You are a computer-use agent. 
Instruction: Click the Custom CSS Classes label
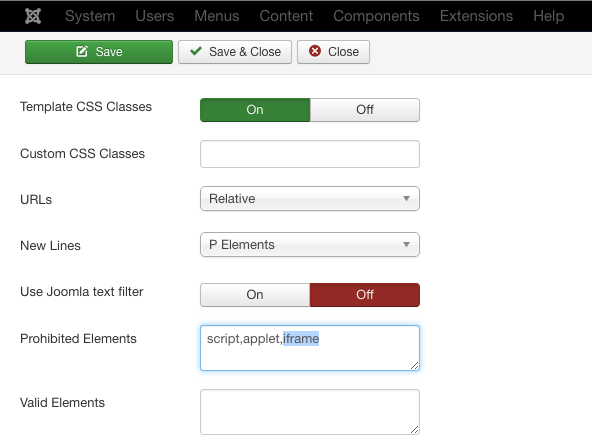(83, 154)
